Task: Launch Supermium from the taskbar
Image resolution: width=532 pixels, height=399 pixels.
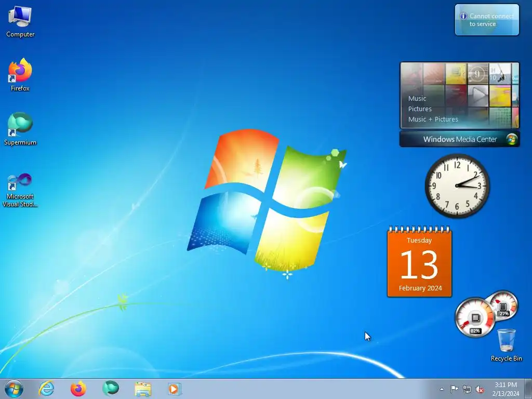Action: click(x=111, y=389)
